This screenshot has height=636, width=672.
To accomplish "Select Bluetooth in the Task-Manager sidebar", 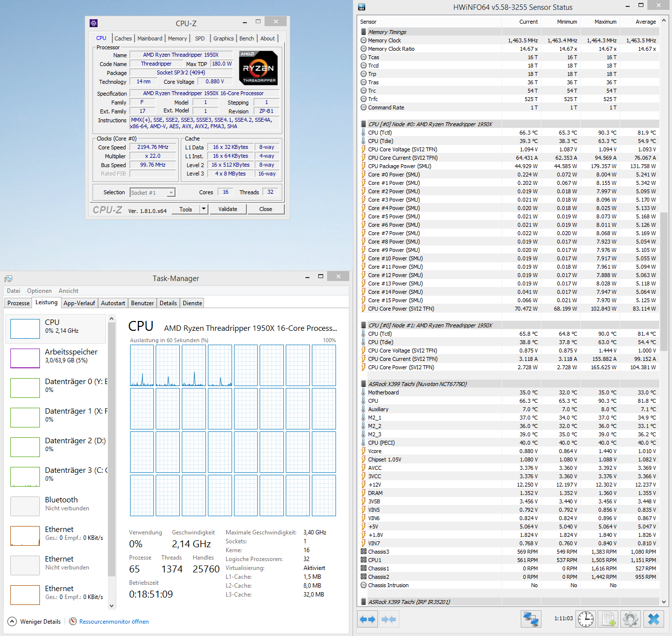I will coord(56,506).
